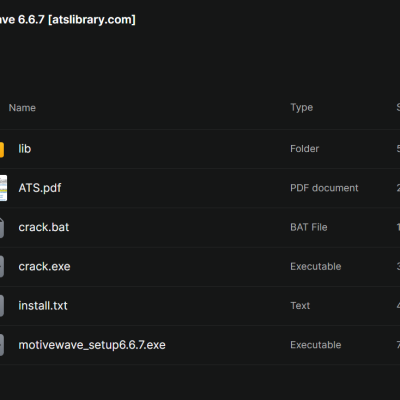Select the crack.exe file name
Image resolution: width=400 pixels, height=400 pixels.
click(x=44, y=266)
